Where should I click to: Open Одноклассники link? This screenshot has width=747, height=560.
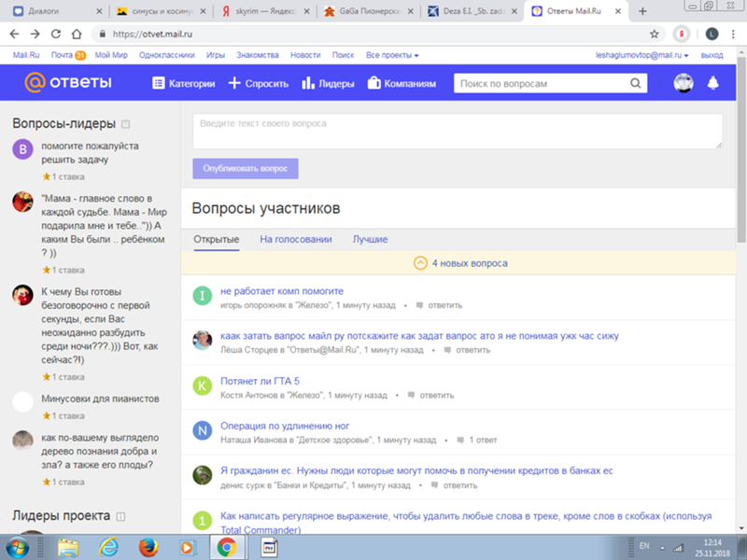[x=167, y=55]
